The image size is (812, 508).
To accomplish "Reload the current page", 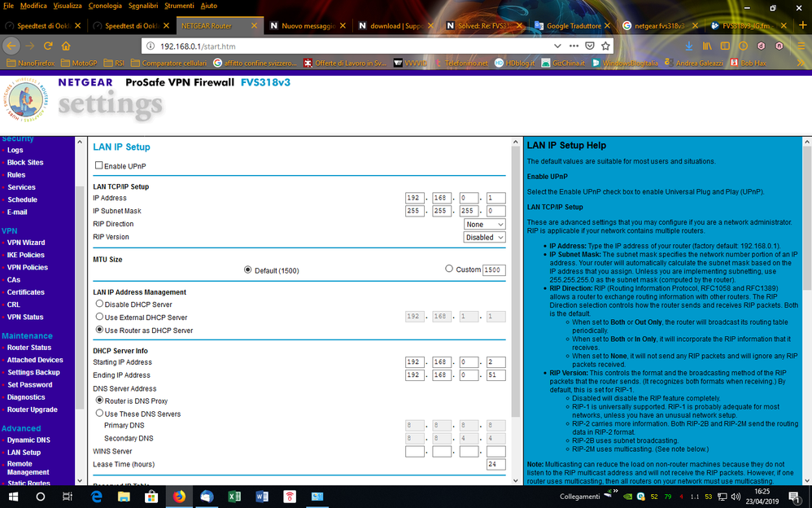I will pyautogui.click(x=47, y=46).
